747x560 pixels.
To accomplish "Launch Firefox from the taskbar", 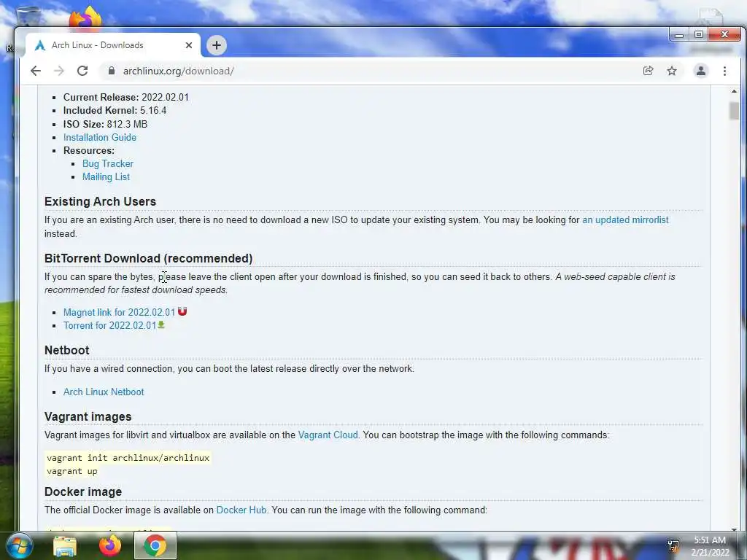I will pyautogui.click(x=110, y=545).
